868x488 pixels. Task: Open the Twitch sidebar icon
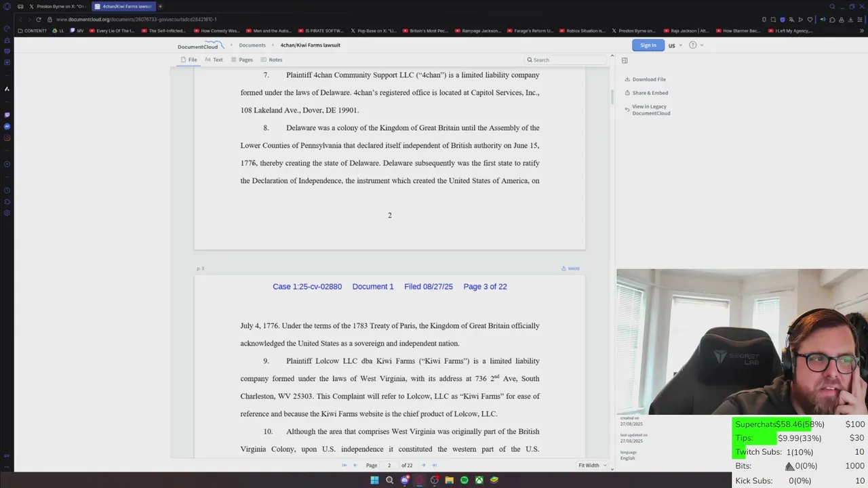pos(7,115)
